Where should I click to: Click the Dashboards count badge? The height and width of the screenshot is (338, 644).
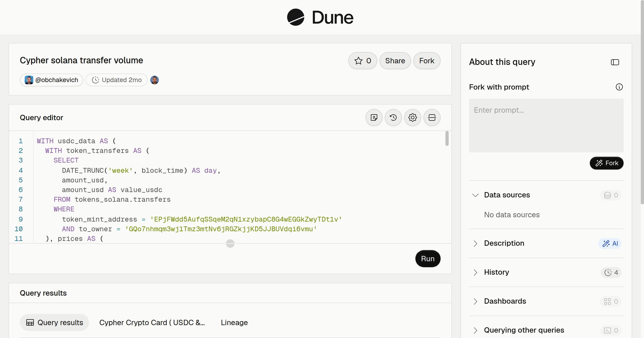pos(611,301)
